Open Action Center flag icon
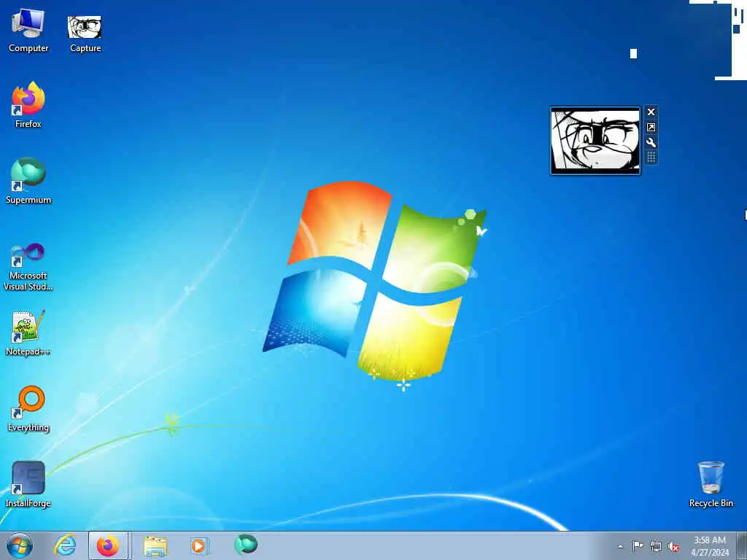This screenshot has width=747, height=560. coord(638,545)
